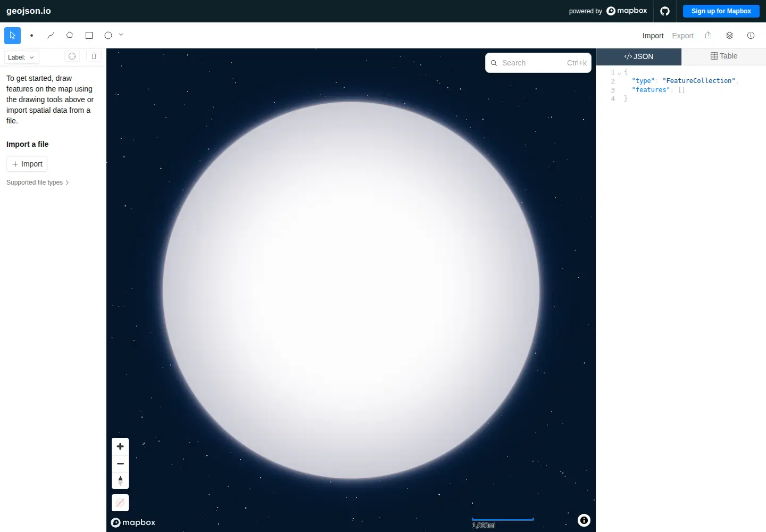Select the draw circle tool
Image resolution: width=766 pixels, height=532 pixels.
click(x=109, y=36)
